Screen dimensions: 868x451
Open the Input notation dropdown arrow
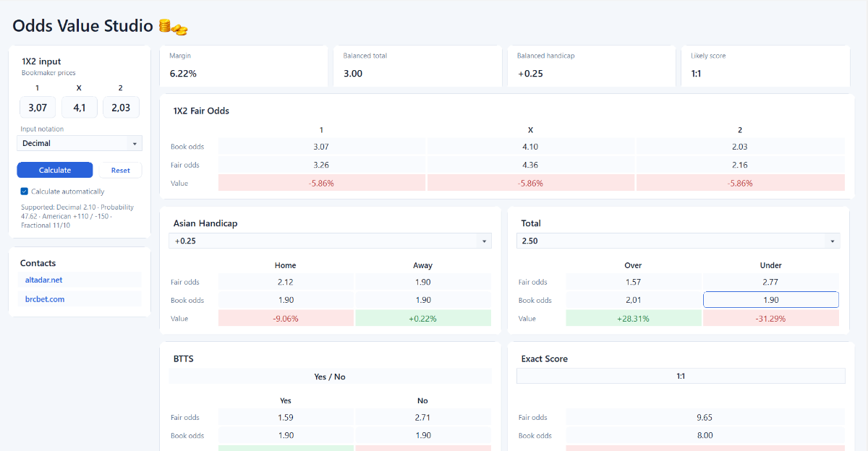coord(135,144)
